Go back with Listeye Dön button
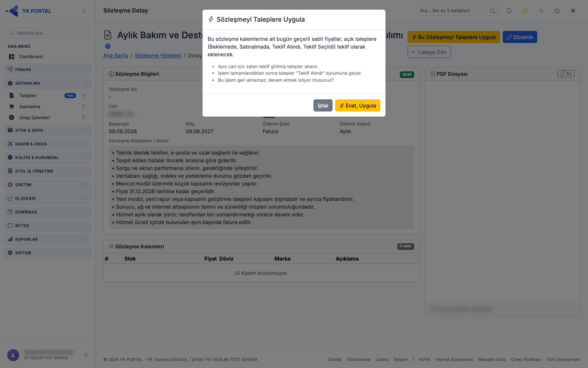The image size is (588, 368). click(429, 52)
